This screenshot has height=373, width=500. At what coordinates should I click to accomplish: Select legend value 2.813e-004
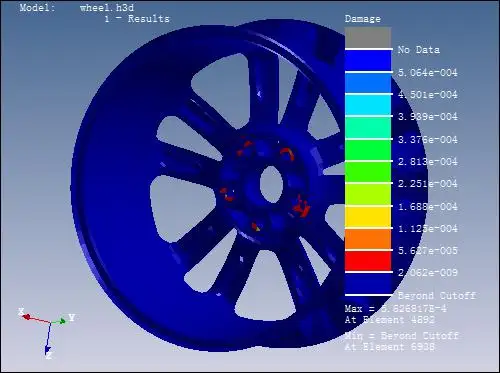tap(428, 162)
